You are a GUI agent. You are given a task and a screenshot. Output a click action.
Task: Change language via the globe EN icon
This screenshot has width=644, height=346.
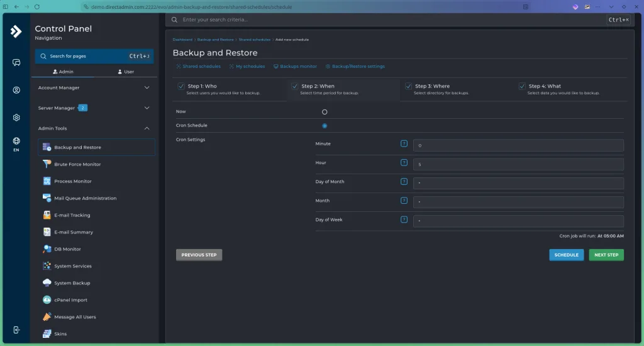pos(16,144)
